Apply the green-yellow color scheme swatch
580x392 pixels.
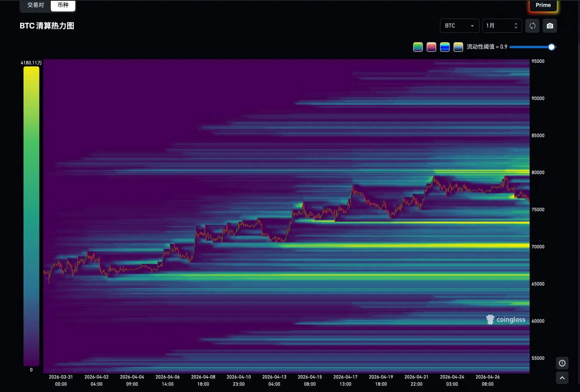tap(418, 47)
